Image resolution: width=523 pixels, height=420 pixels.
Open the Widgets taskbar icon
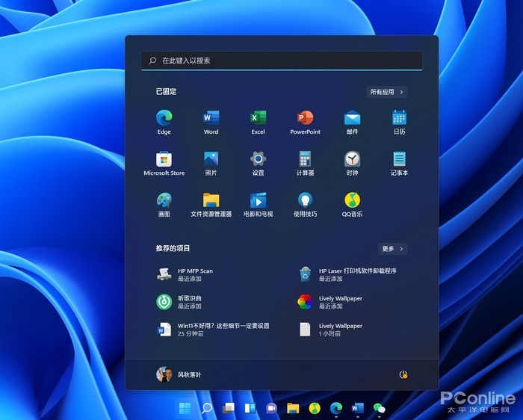pos(250,407)
